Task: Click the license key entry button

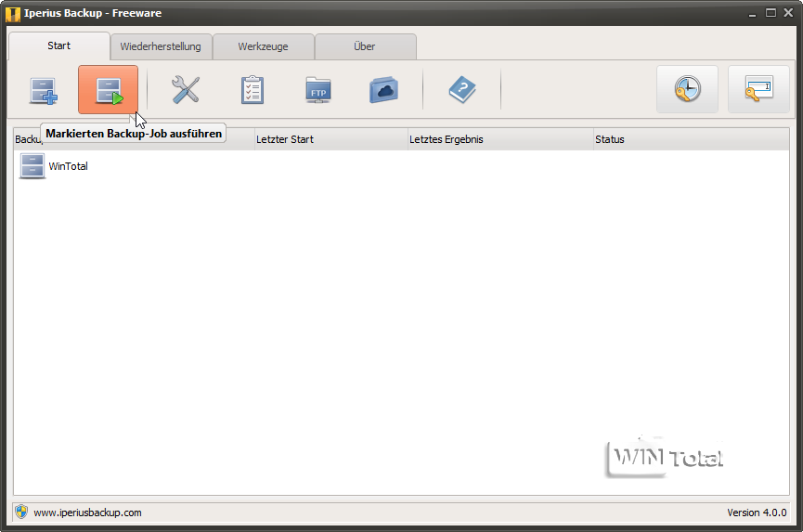Action: [758, 89]
